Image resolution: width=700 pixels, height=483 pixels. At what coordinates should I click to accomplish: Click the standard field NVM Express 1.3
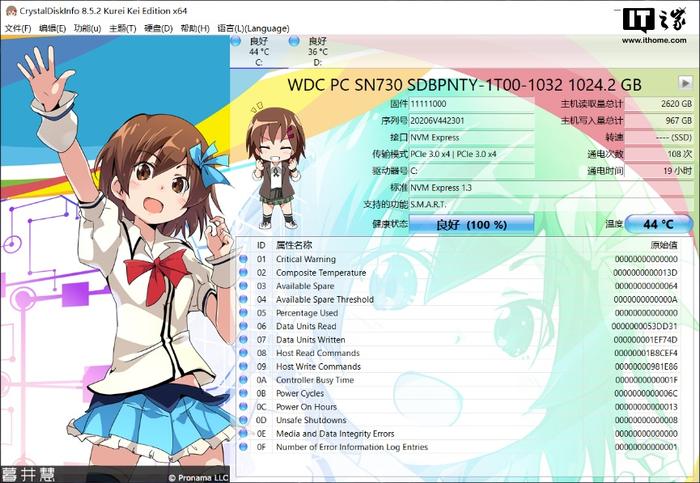551,187
